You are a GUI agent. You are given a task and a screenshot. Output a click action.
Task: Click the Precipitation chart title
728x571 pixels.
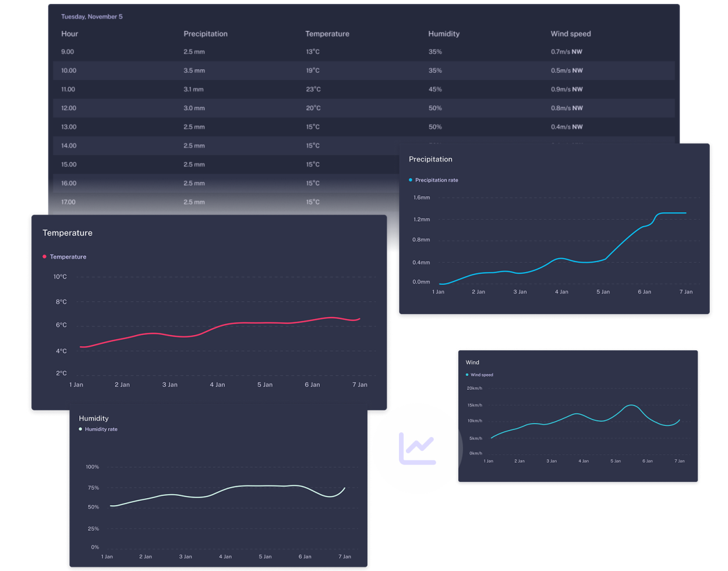click(x=430, y=159)
